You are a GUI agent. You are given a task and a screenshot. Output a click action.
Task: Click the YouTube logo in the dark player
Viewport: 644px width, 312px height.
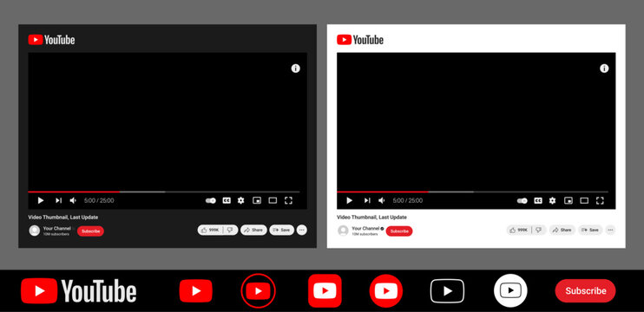point(51,40)
